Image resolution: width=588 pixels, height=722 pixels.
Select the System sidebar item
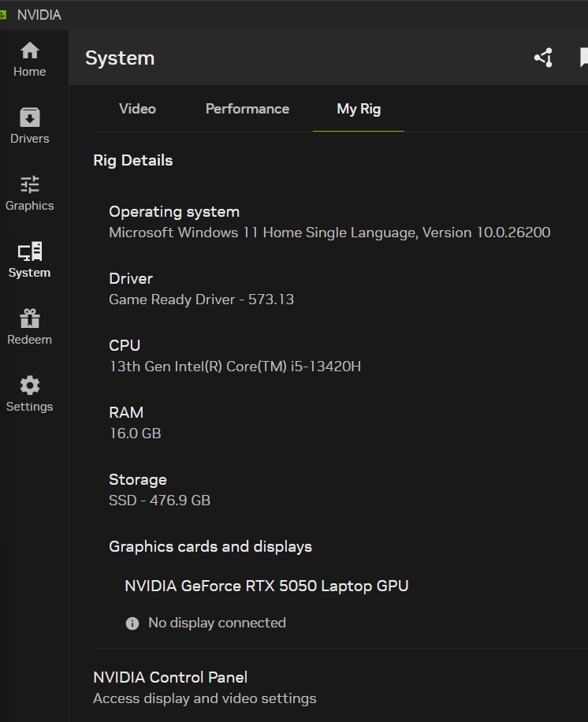click(29, 260)
